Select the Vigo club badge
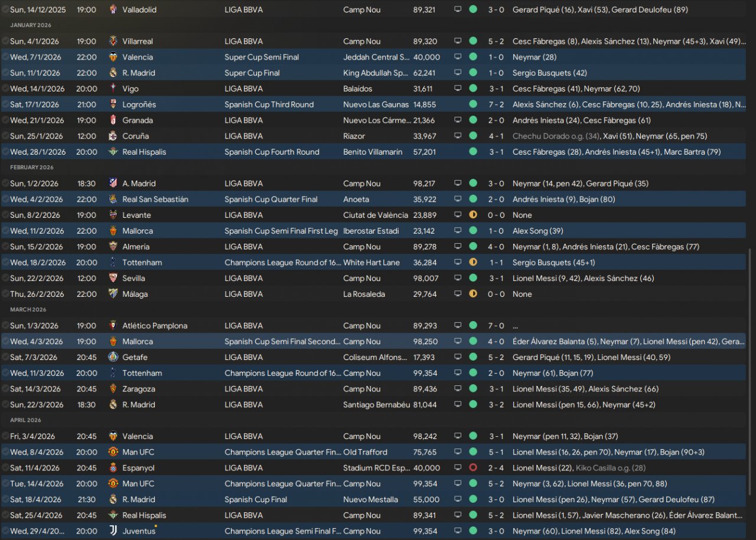Screen dimensions: 756x540 coord(113,89)
